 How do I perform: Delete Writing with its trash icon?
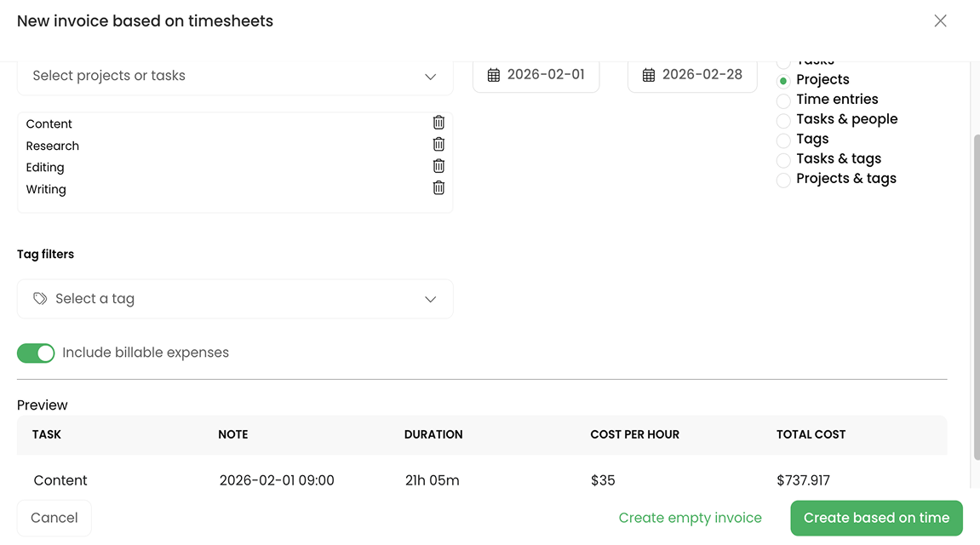click(438, 187)
